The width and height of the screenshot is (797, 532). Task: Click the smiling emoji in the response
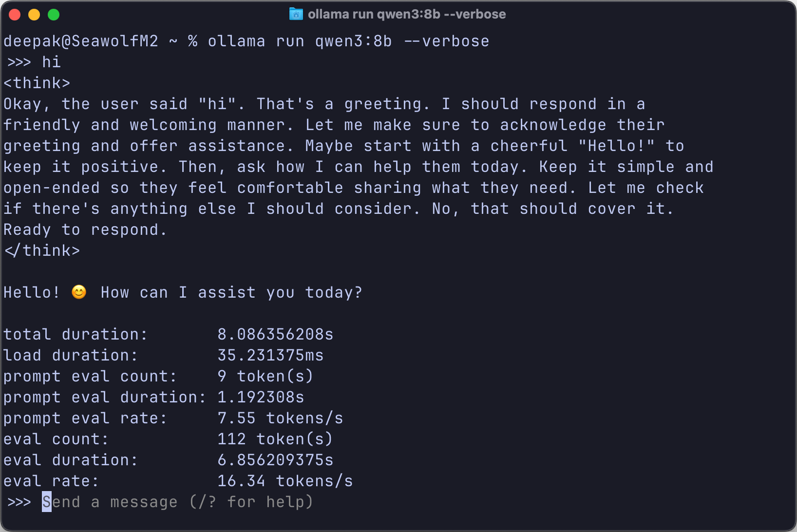[79, 292]
